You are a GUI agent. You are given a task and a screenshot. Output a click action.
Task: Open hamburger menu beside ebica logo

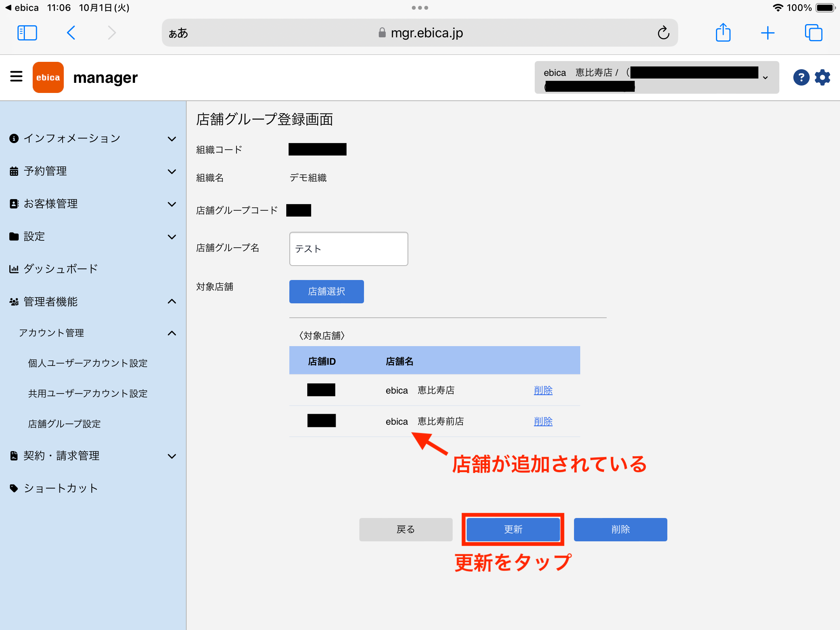coord(16,77)
